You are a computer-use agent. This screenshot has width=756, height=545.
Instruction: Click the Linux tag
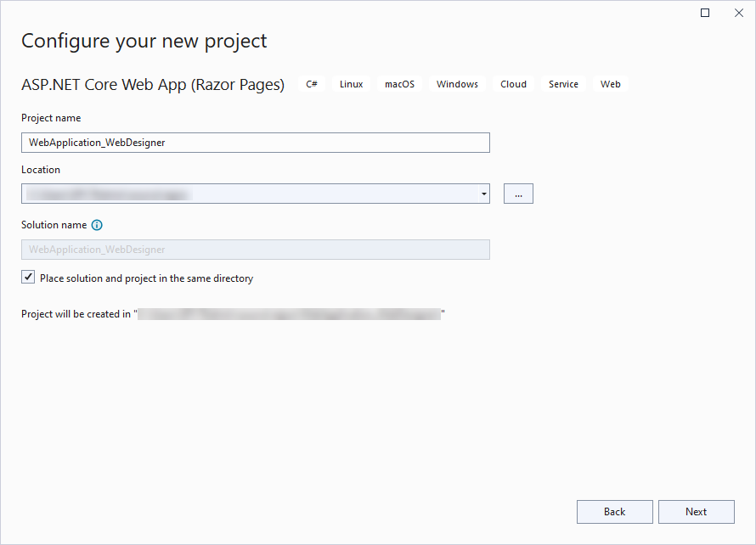(351, 84)
